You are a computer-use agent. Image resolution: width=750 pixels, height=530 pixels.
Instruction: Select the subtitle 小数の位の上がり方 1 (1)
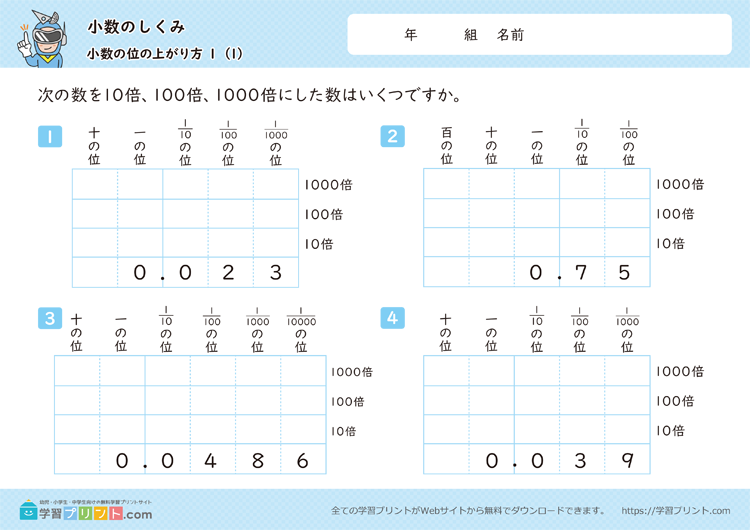[165, 54]
